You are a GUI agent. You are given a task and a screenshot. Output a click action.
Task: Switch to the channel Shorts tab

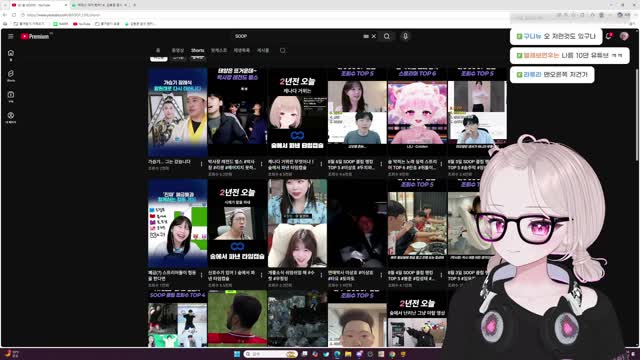click(198, 51)
